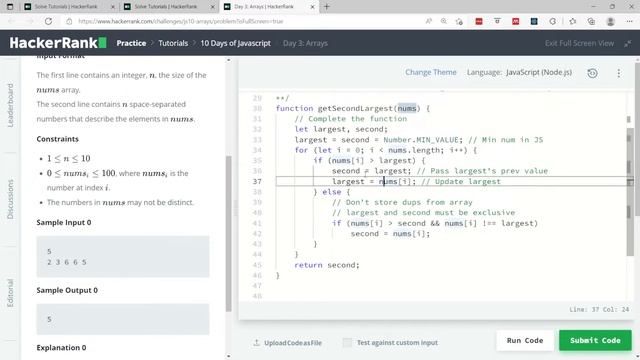Open the Discussions side tab

coord(10,199)
